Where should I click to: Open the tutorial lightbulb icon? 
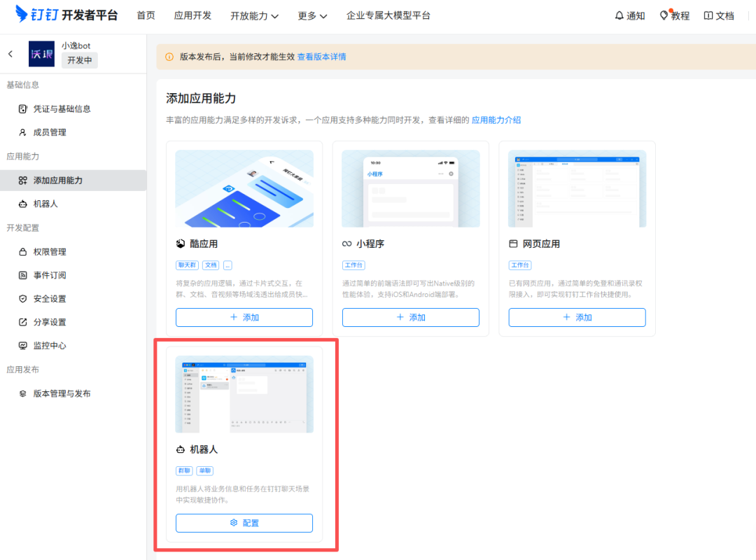(x=664, y=15)
